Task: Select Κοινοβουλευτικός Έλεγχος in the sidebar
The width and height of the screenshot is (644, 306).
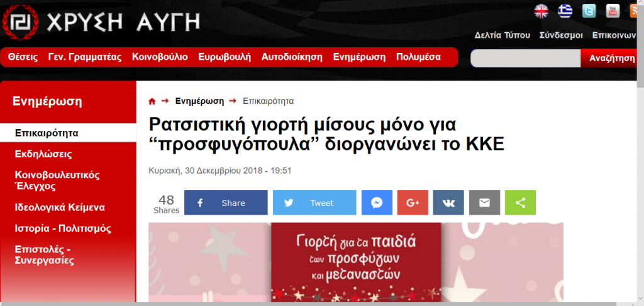Action: (x=57, y=181)
